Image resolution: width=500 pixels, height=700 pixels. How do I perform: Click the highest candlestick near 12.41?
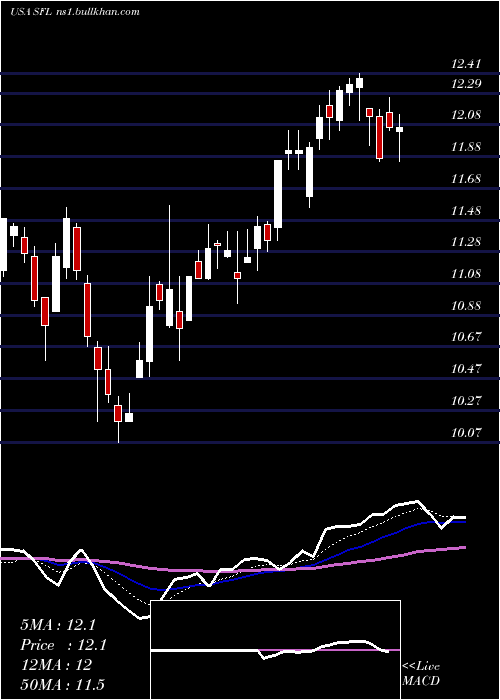point(359,97)
